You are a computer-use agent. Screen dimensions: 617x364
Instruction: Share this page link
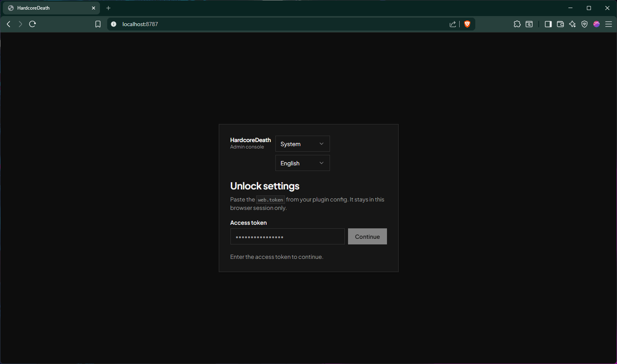click(453, 24)
